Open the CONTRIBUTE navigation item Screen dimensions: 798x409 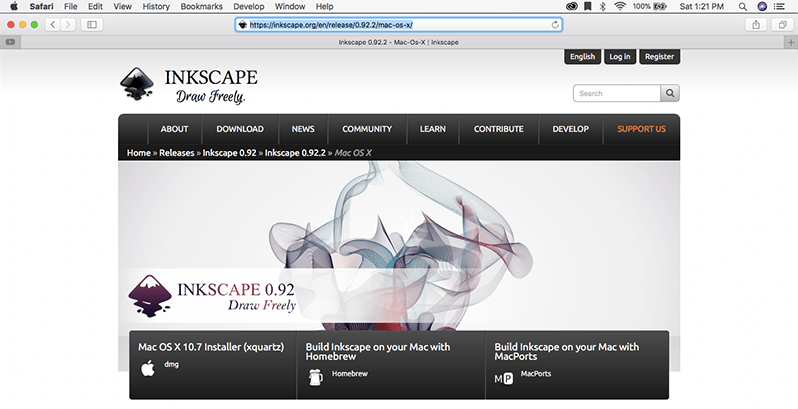click(499, 129)
